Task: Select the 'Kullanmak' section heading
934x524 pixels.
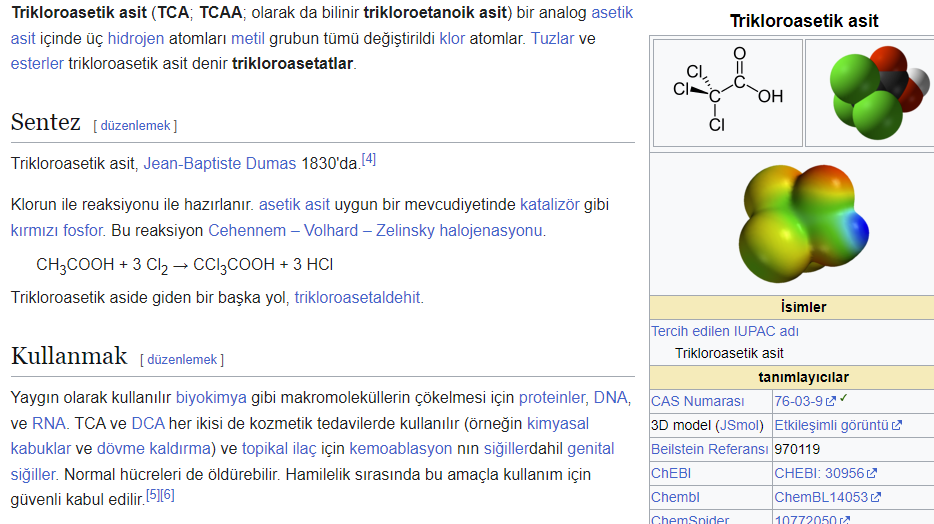Action: click(69, 356)
